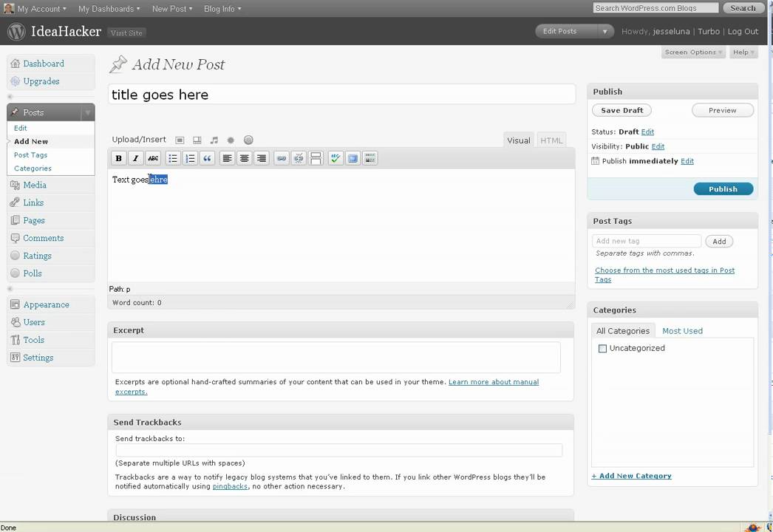Collapse the Posts menu arrow
773x532 pixels.
click(x=88, y=113)
